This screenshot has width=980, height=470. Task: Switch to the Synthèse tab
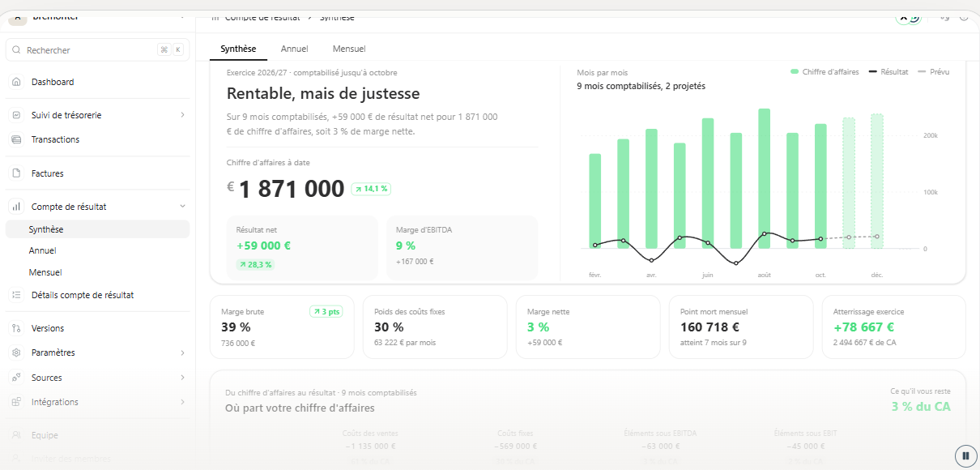click(238, 49)
